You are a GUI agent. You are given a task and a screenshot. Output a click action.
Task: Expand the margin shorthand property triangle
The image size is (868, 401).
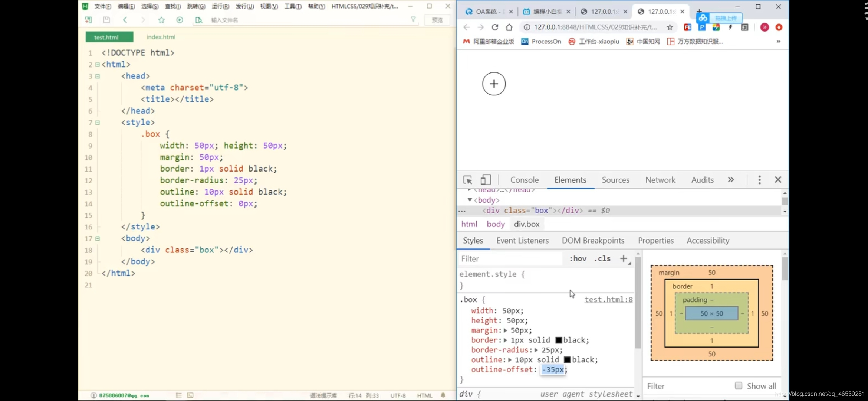505,330
